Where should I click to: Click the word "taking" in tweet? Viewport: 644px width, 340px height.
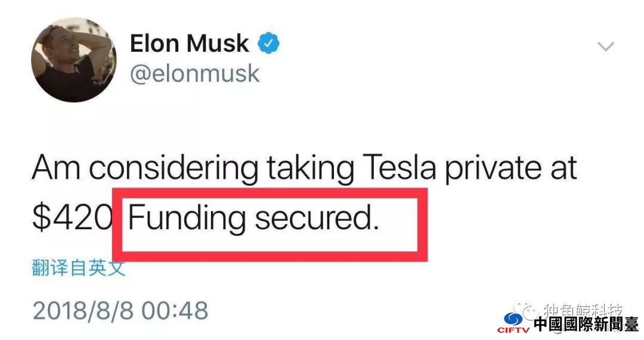click(x=311, y=169)
